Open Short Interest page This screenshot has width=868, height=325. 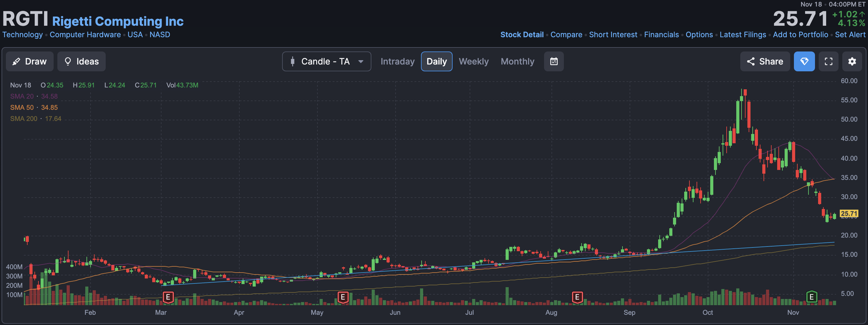tap(613, 35)
